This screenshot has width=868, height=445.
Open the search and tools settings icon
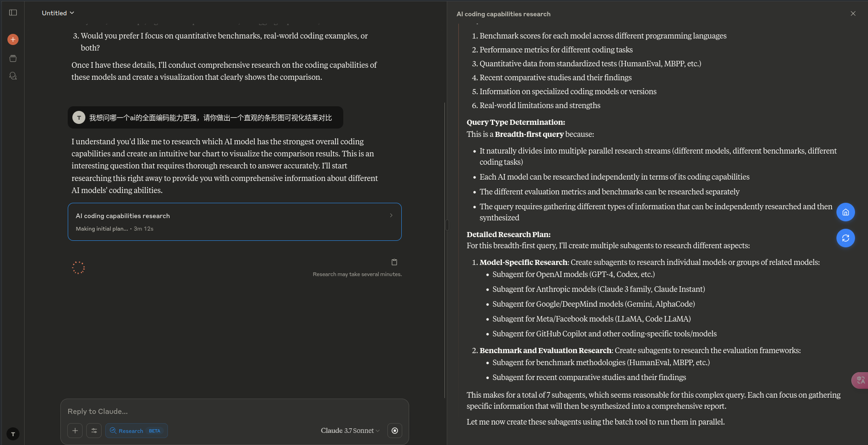[94, 431]
